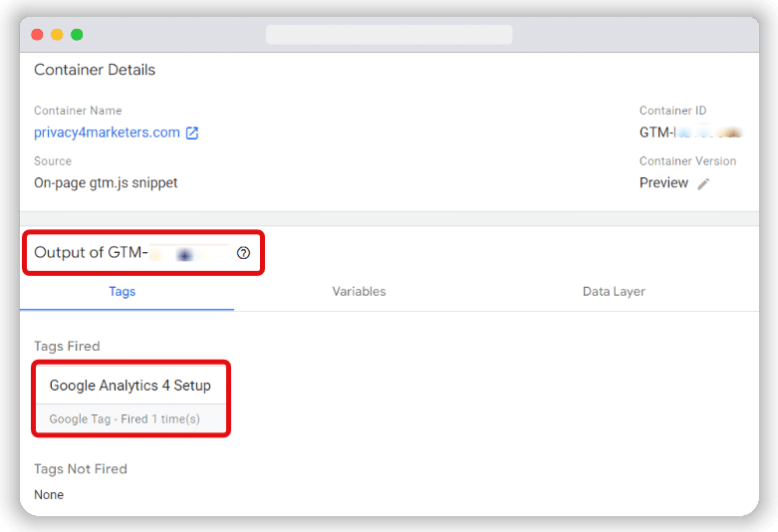Switch to the Variables tab
Screen dimensions: 778x532
point(359,291)
